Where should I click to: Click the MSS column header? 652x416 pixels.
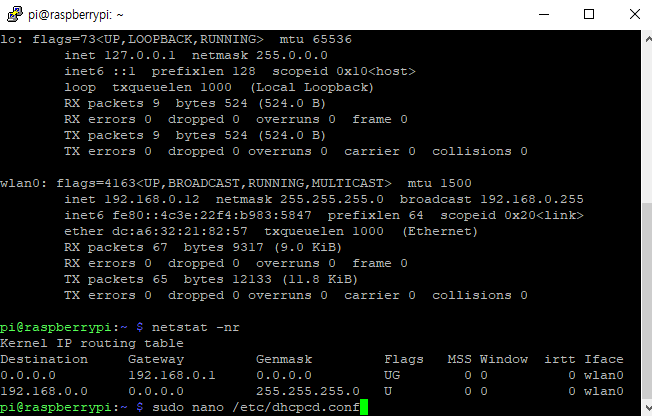(x=459, y=359)
